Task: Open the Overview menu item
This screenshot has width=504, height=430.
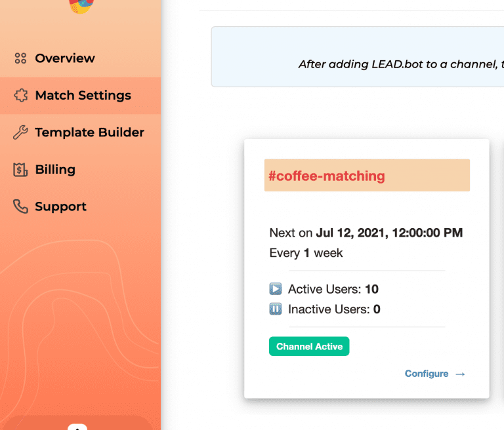Action: tap(65, 58)
